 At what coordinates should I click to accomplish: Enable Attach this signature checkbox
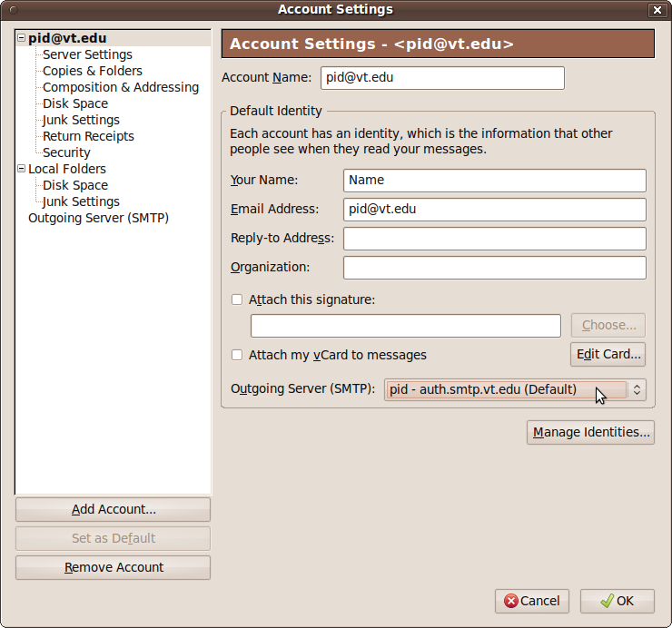pyautogui.click(x=237, y=299)
